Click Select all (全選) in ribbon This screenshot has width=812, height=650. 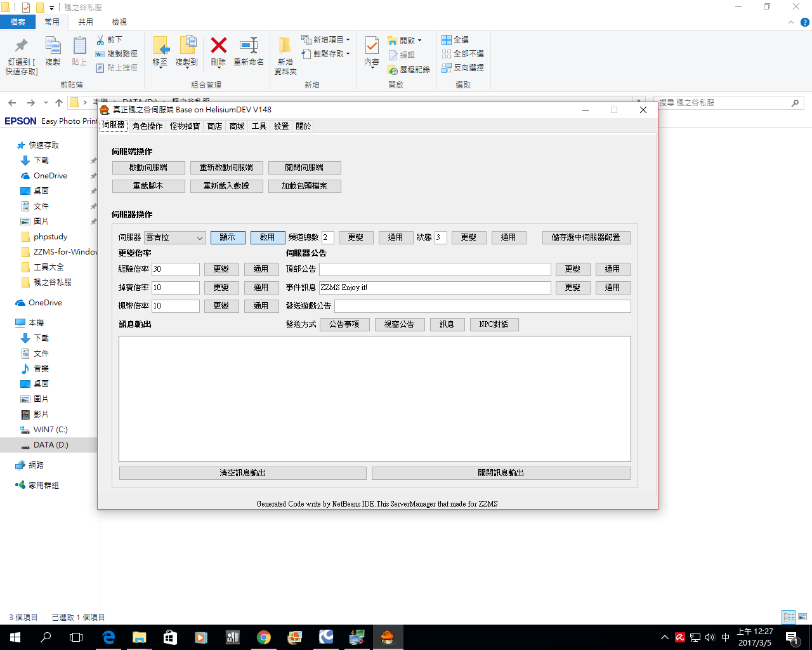[x=455, y=39]
